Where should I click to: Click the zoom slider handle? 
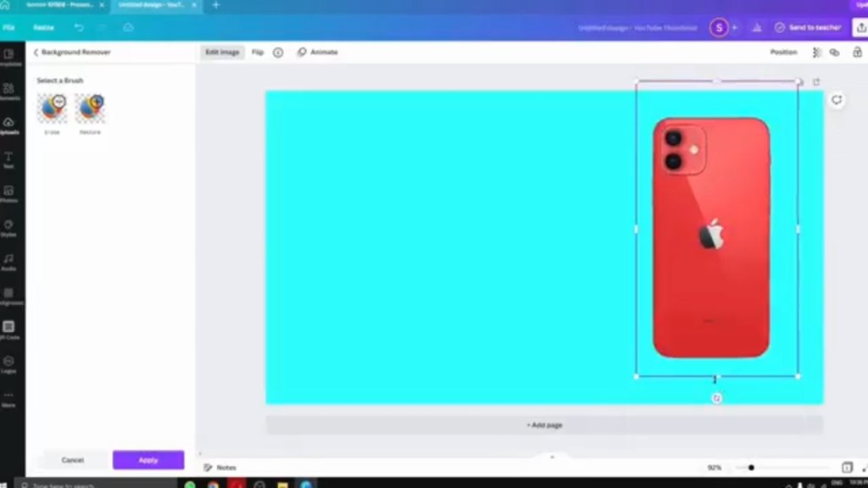[751, 468]
